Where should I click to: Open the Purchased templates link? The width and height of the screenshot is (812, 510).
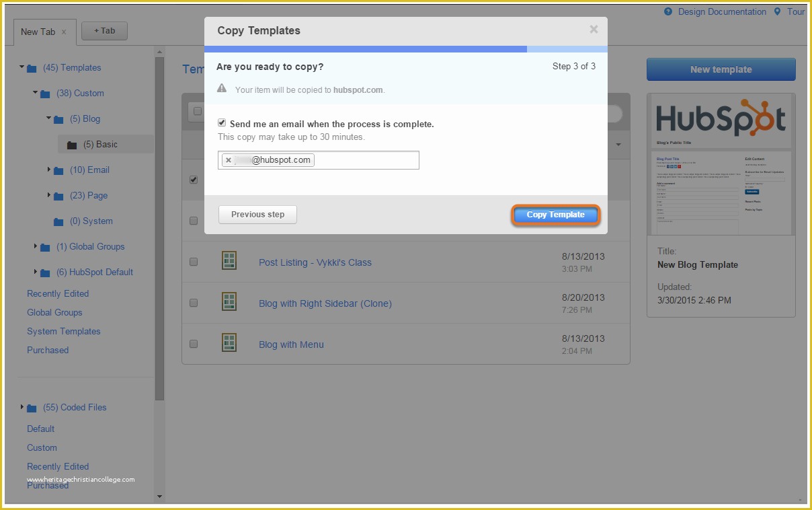(48, 350)
